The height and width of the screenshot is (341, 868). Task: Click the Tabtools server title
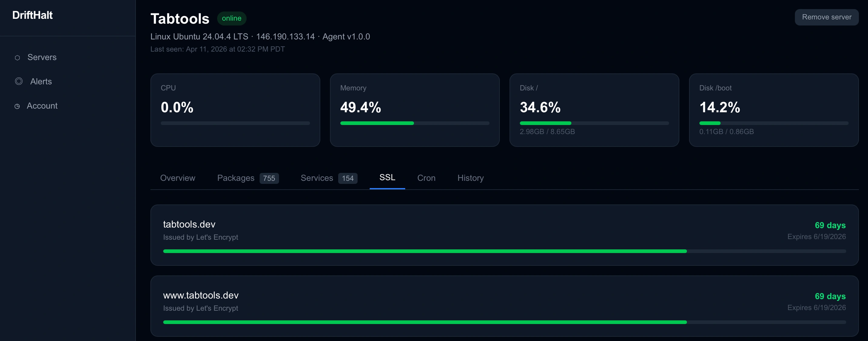coord(180,19)
